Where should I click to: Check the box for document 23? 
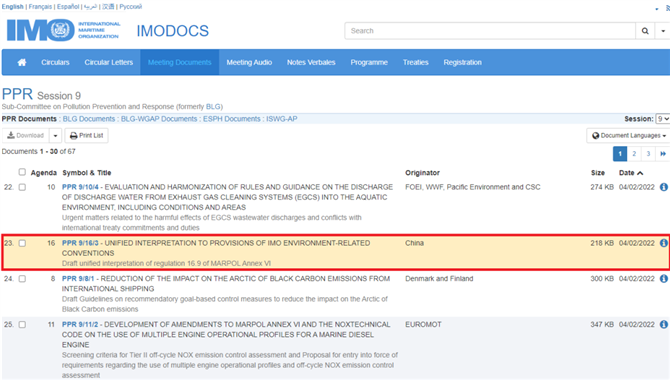point(22,243)
